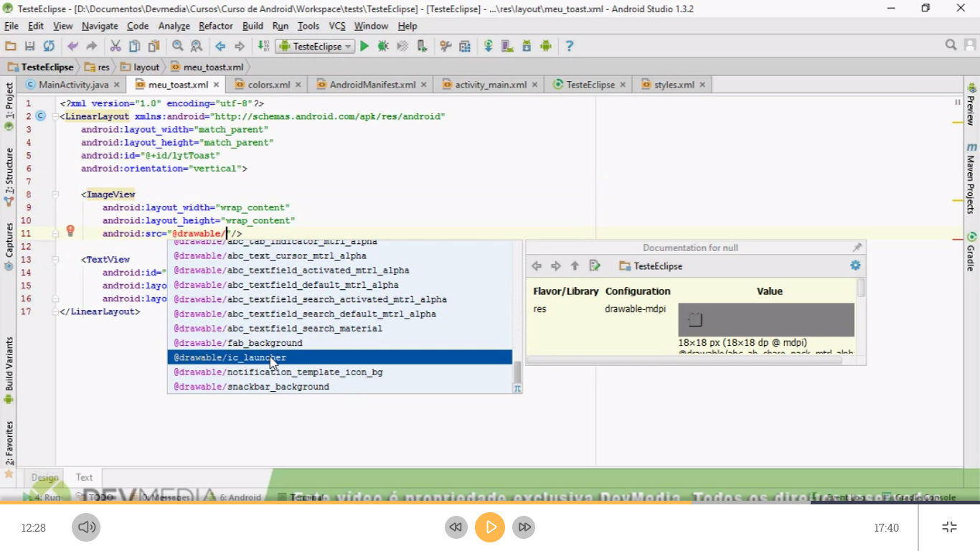Click the documentation panel horizontal scrollbar
Screen dimensions: 980x551
pos(684,360)
